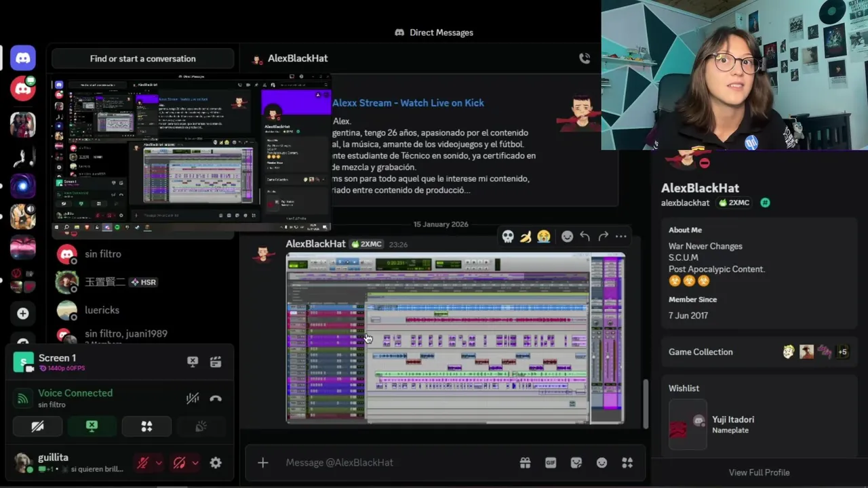Open the Game Collection section
Image resolution: width=868 pixels, height=488 pixels.
point(759,352)
